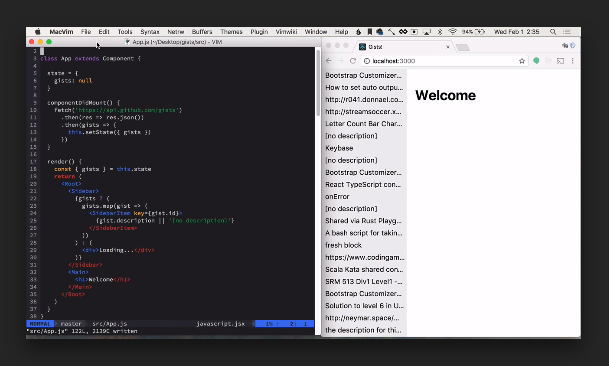Select gist 'http://neymar.space/...'

[x=364, y=318]
